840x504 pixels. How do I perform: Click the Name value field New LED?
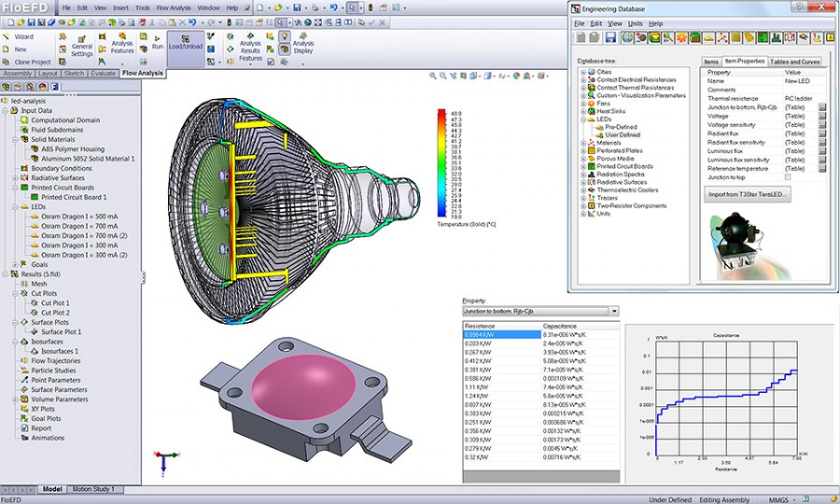(797, 81)
